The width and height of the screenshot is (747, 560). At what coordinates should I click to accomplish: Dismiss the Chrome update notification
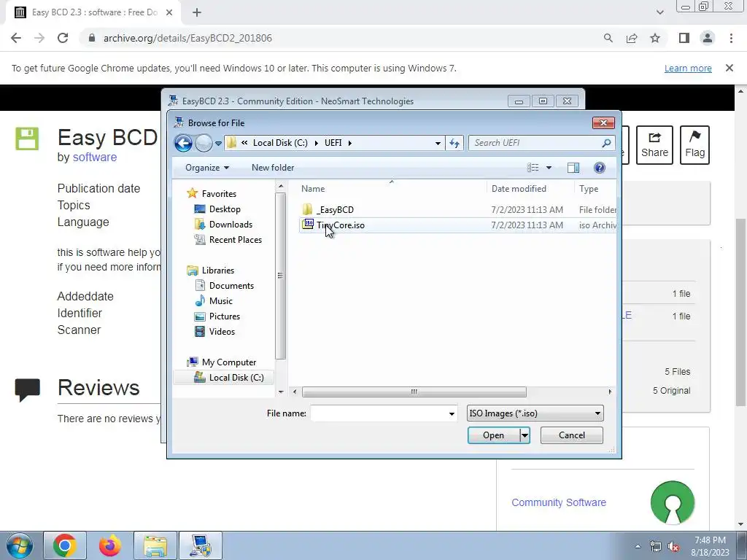tap(729, 68)
